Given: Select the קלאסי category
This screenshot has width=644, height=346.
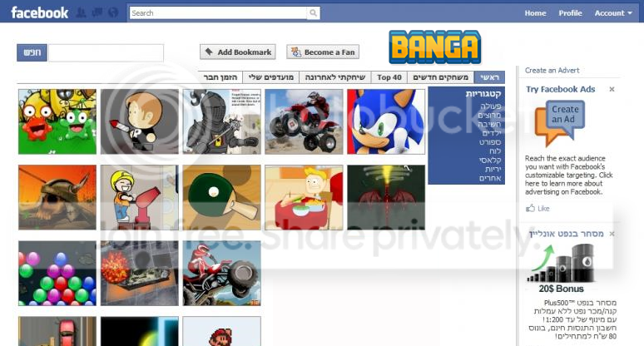Looking at the screenshot, I should tap(490, 160).
